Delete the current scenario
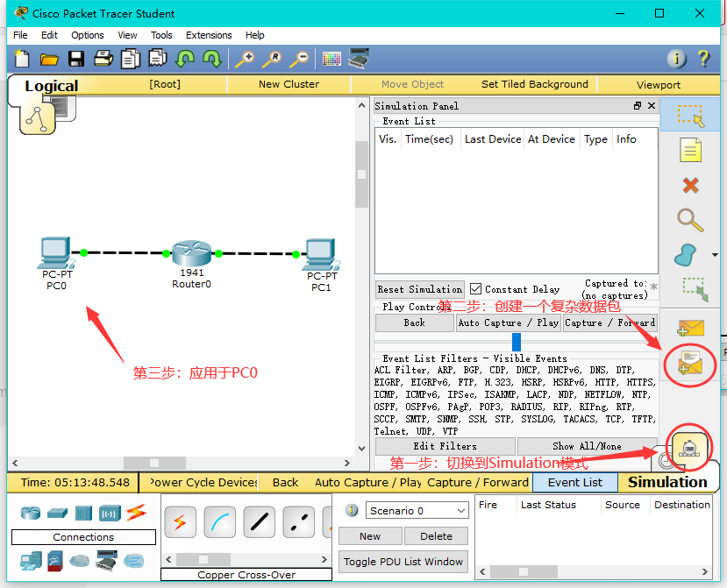 pyautogui.click(x=436, y=536)
